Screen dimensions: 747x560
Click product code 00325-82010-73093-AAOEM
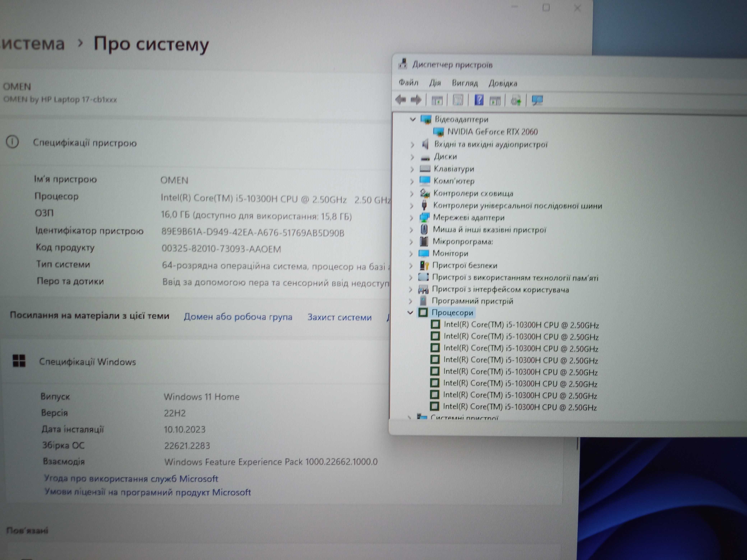point(221,249)
